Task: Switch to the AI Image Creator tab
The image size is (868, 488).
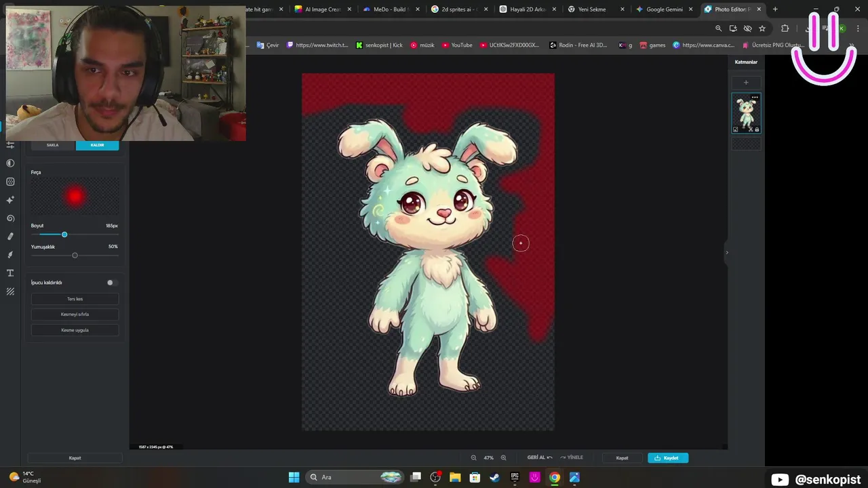Action: coord(323,9)
